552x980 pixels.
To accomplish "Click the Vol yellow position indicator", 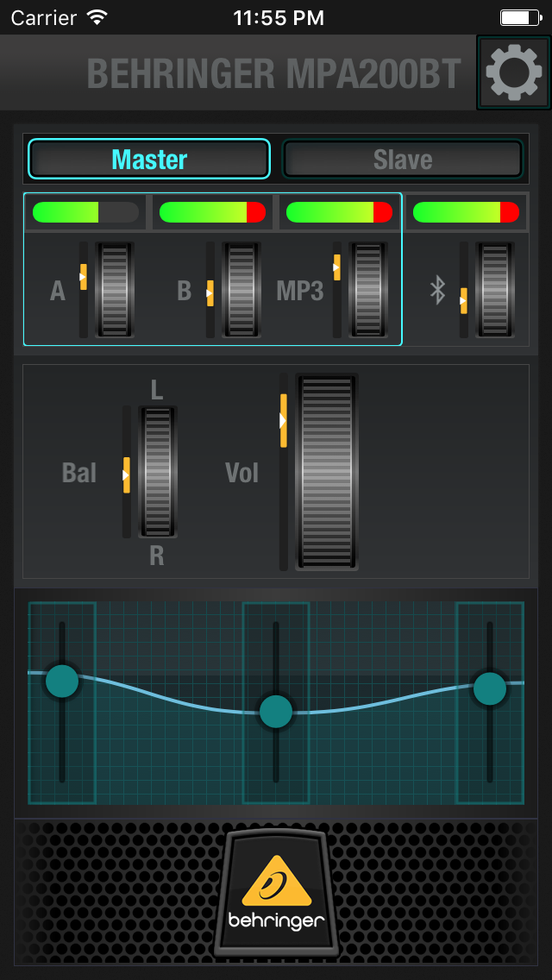I will (x=283, y=421).
